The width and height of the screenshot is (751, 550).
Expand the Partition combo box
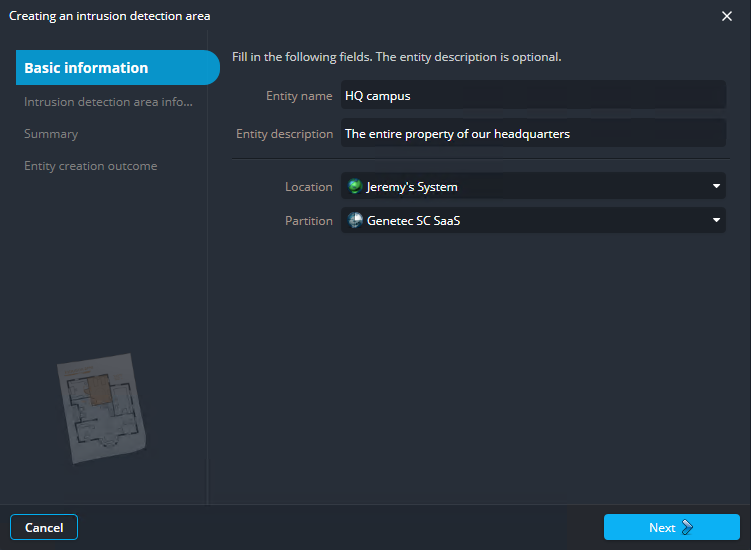point(532,221)
